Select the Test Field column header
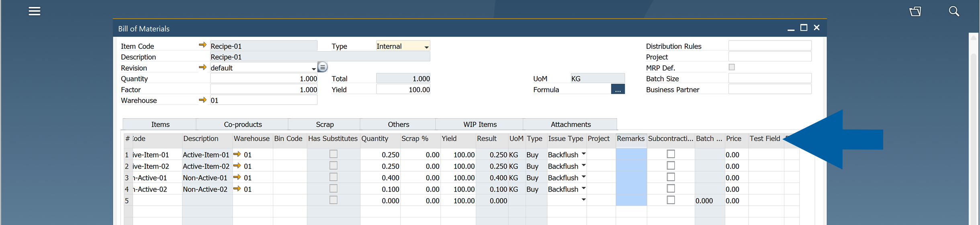The image size is (980, 225). coord(766,139)
